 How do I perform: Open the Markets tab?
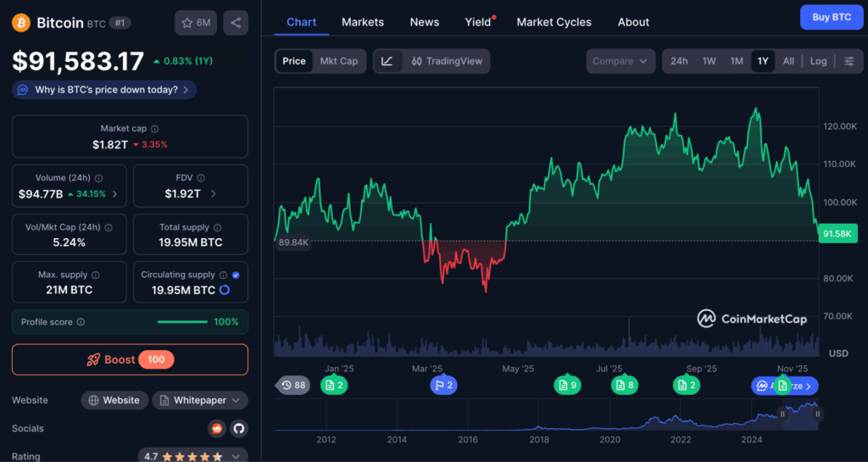(x=363, y=22)
